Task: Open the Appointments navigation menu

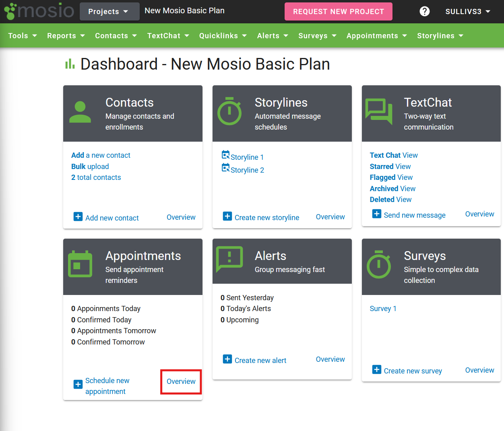Action: [x=377, y=36]
